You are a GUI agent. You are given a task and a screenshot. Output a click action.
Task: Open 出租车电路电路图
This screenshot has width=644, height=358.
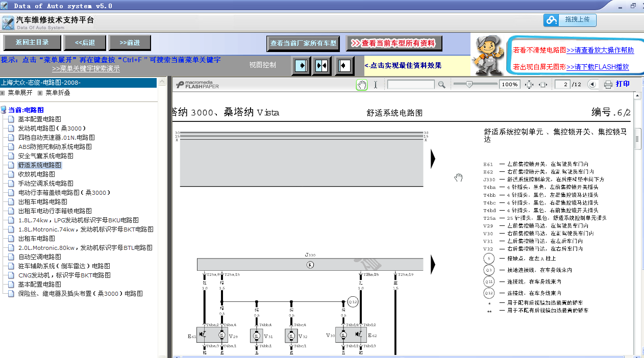click(x=42, y=202)
